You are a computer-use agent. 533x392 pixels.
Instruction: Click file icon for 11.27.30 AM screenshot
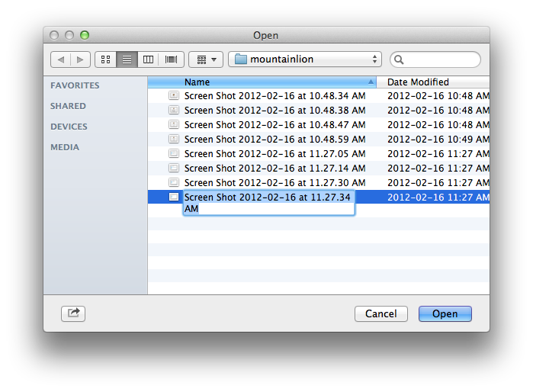[174, 182]
